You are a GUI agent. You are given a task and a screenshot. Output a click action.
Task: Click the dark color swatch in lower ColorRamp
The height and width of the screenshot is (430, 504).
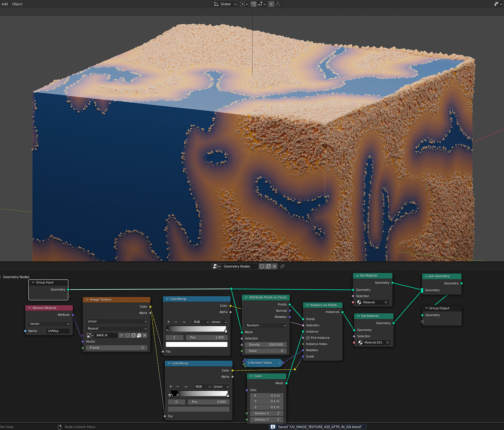[199, 409]
